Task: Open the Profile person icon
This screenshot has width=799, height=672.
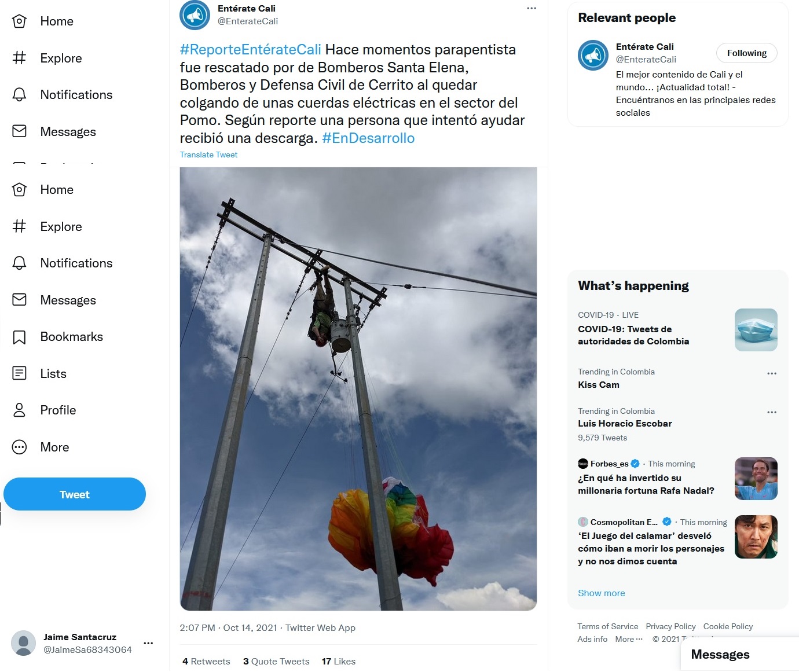Action: point(19,410)
